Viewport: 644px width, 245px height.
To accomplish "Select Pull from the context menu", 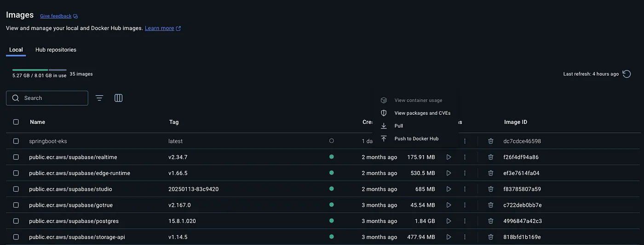I will pos(415,126).
